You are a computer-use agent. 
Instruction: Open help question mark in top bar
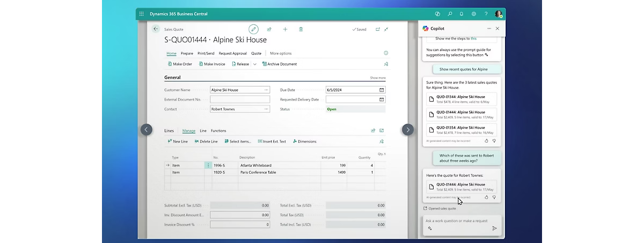[x=486, y=14]
